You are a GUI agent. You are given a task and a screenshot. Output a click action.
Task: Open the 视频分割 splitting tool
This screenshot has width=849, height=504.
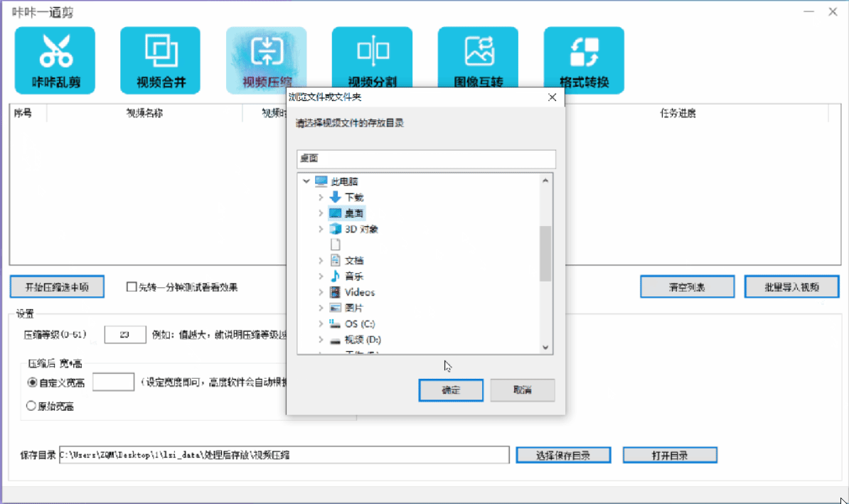pyautogui.click(x=372, y=60)
